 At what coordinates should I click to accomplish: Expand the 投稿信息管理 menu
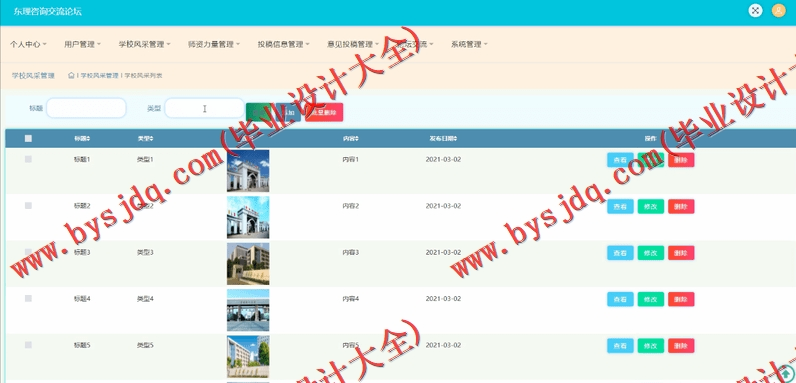coord(283,44)
